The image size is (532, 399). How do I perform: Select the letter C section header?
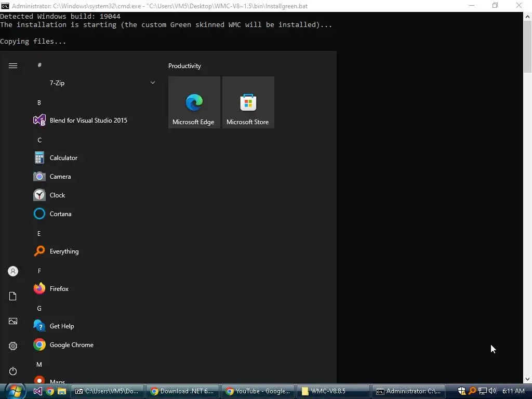click(39, 140)
